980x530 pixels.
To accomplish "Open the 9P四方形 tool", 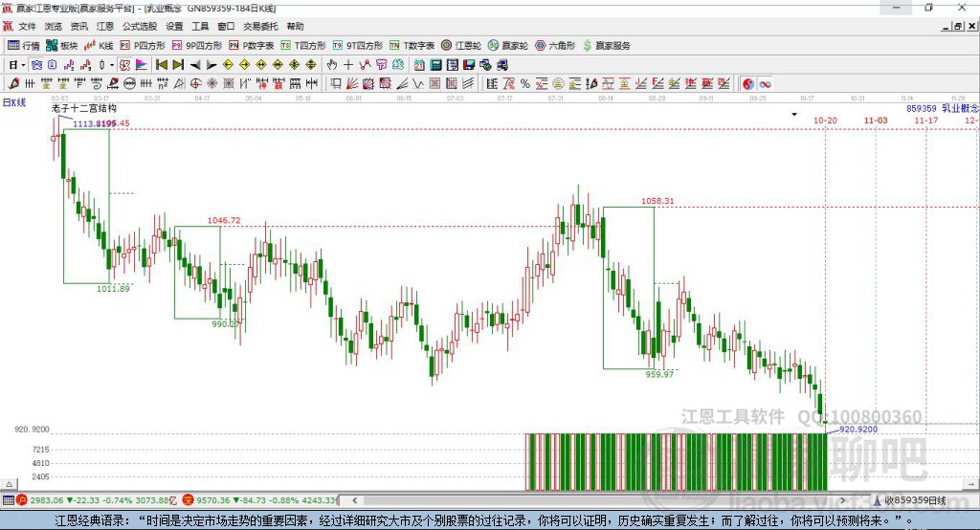I will pyautogui.click(x=197, y=46).
